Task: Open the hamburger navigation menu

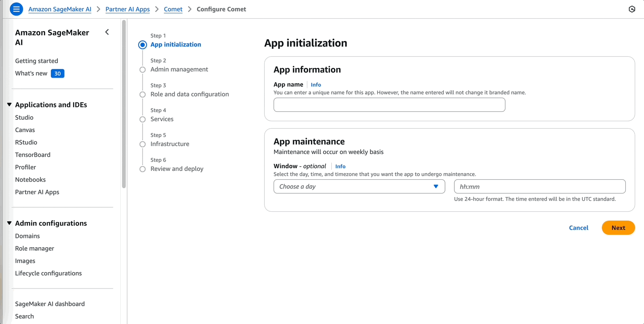Action: click(16, 9)
